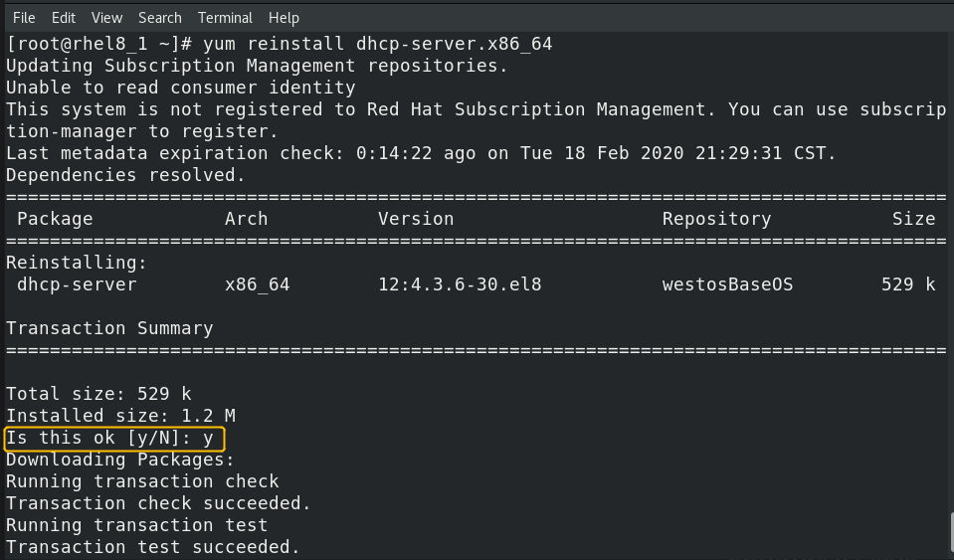Viewport: 954px width, 560px height.
Task: Click 'Transaction check succeeded.' line
Action: coord(159,503)
